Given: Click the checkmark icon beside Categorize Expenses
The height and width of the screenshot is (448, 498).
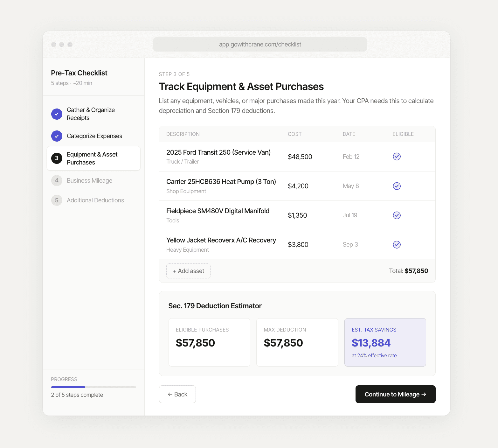Looking at the screenshot, I should click(x=57, y=136).
